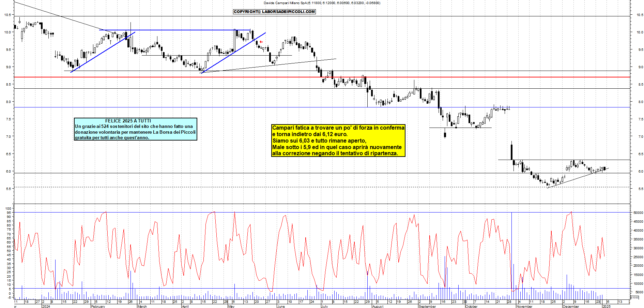Click the November month label
Image resolution: width=644 pixels, height=308 pixels.
(x=524, y=306)
